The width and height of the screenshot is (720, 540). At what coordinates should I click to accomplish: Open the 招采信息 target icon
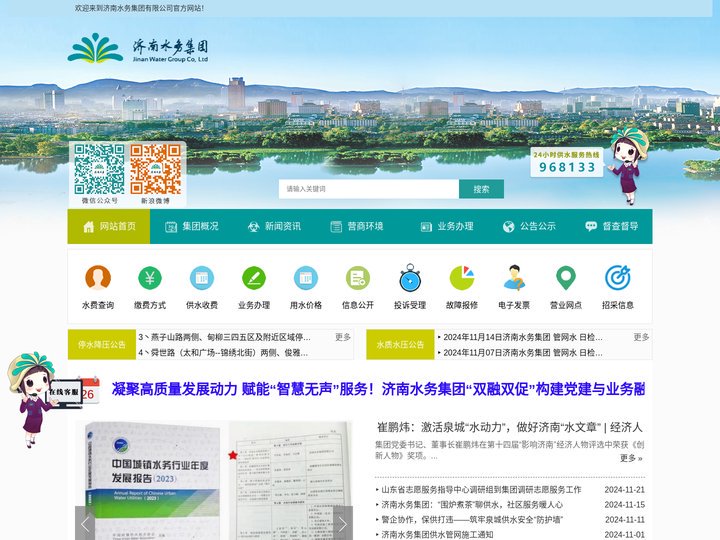coord(618,277)
